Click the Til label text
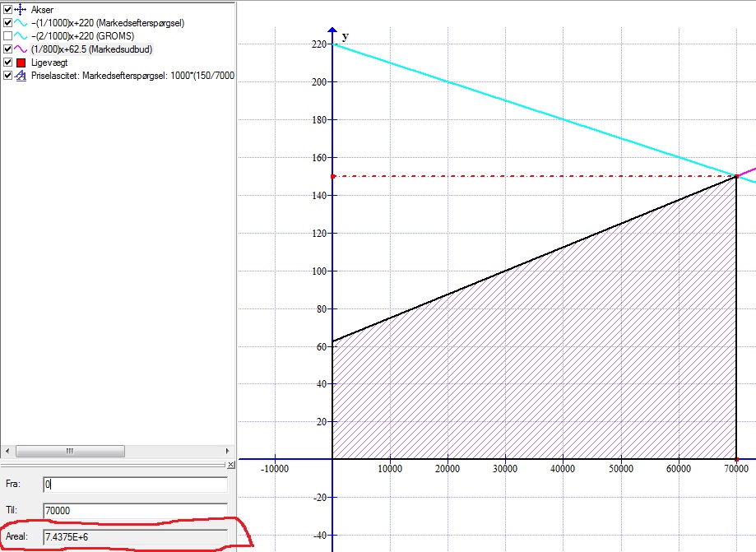The image size is (756, 552). (x=12, y=509)
